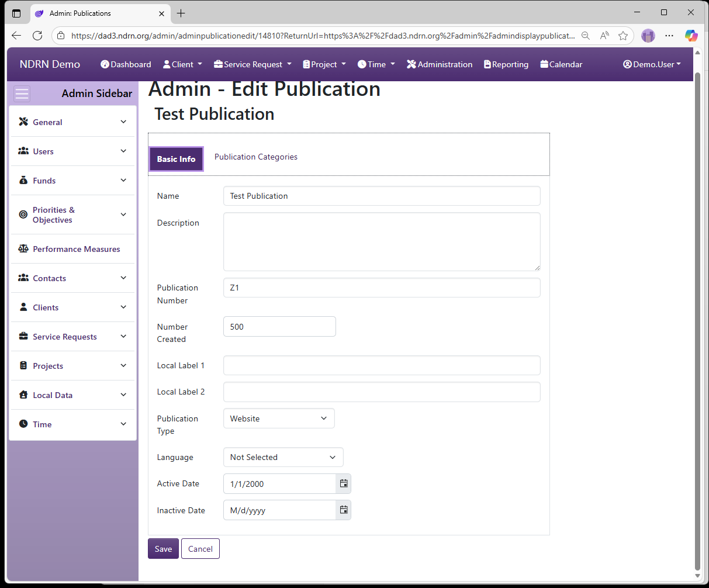
Task: Switch to the Basic Info tab
Action: coord(176,159)
